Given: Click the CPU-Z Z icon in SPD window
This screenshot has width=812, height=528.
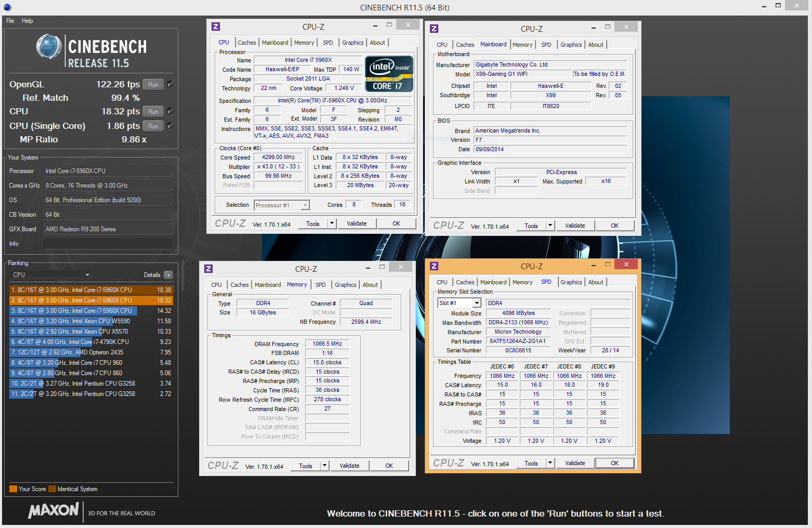Looking at the screenshot, I should (434, 266).
